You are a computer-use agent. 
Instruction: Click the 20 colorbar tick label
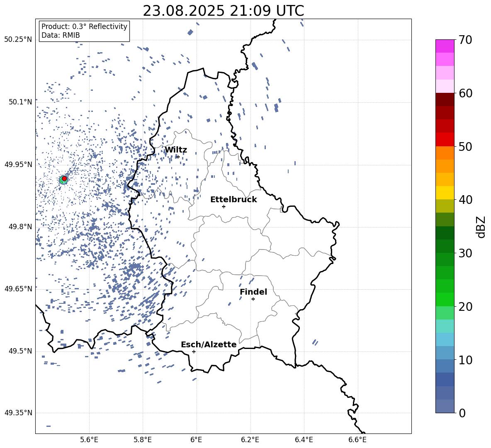click(465, 307)
